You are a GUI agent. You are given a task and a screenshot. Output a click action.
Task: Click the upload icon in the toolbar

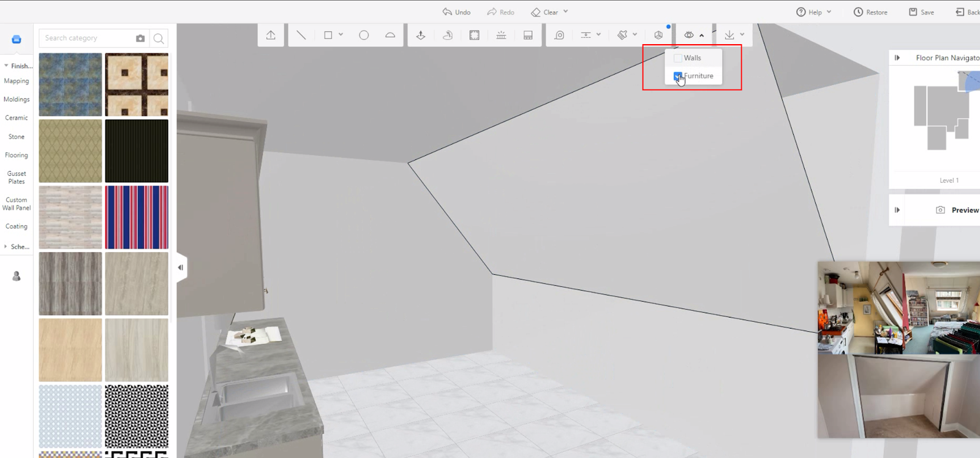pos(271,36)
